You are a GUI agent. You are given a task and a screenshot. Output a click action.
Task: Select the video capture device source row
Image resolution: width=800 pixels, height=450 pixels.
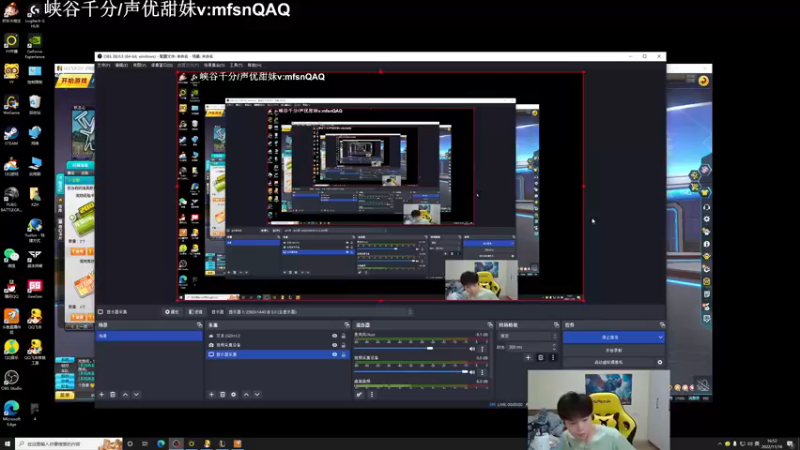tap(278, 345)
